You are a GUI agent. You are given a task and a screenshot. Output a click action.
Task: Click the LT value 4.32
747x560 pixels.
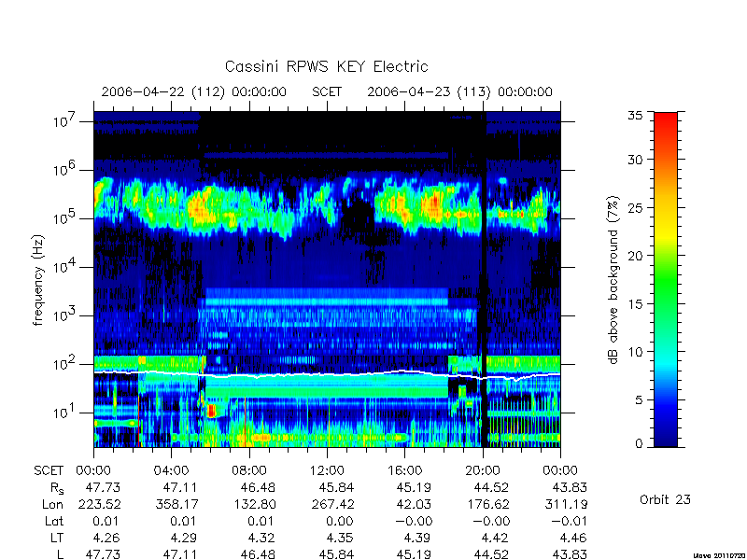click(x=261, y=539)
